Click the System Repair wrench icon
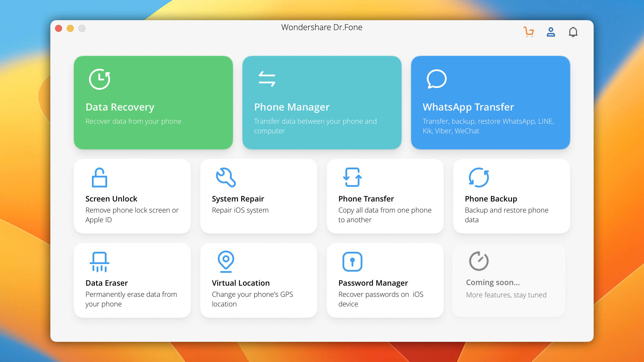Screen dimensions: 644x362 226,177
